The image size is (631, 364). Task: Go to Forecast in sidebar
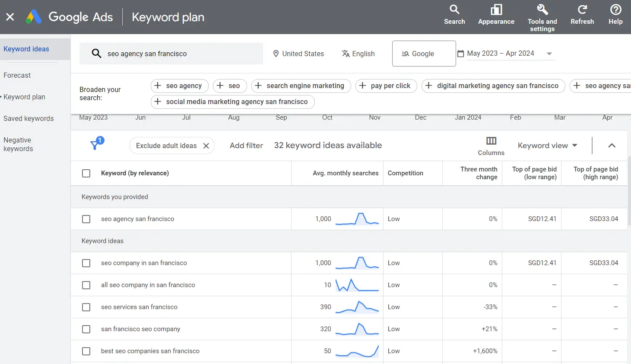click(17, 75)
